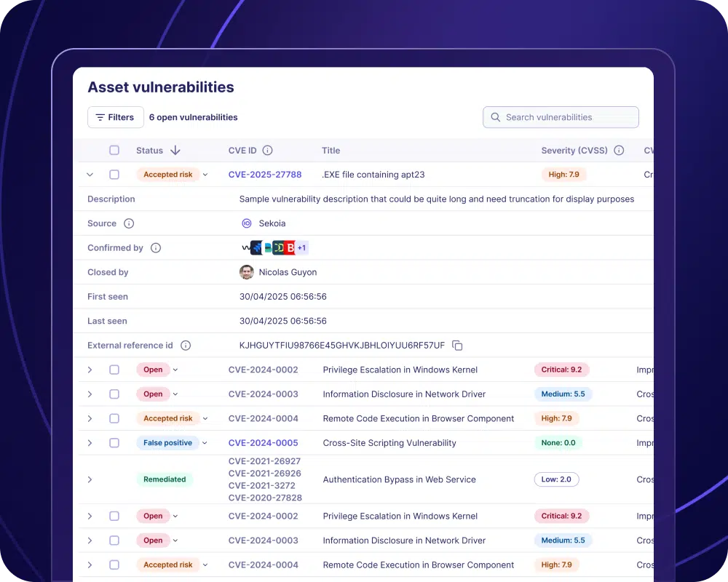The image size is (728, 582).
Task: Open the Filters button
Action: coord(115,117)
